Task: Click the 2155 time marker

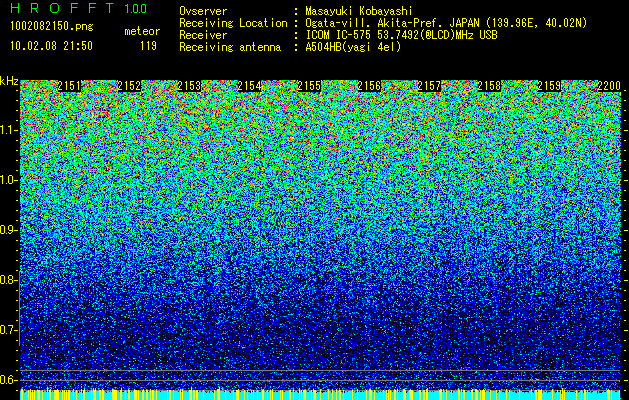Action: (309, 86)
